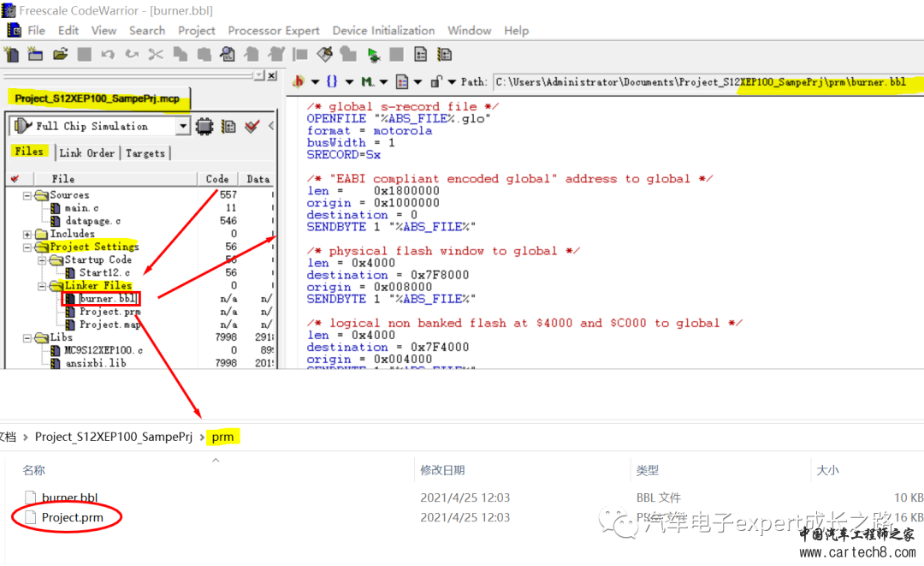Click the document settings icon in editor toolbar
This screenshot has height=566, width=924.
402,81
